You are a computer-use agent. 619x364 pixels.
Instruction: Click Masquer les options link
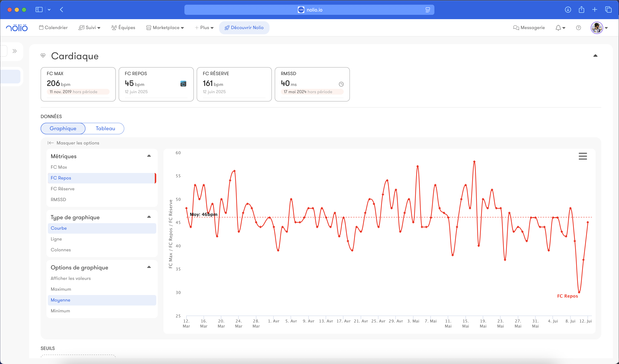pyautogui.click(x=74, y=143)
